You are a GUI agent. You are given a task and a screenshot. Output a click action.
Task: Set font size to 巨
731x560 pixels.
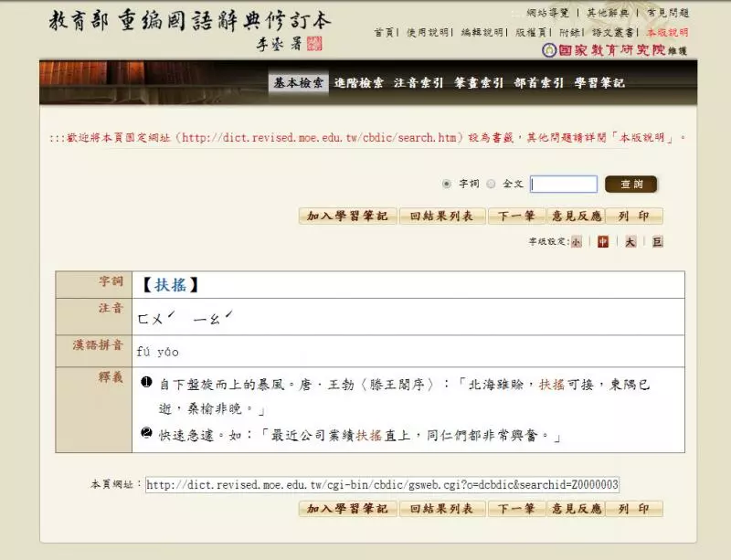coord(657,241)
